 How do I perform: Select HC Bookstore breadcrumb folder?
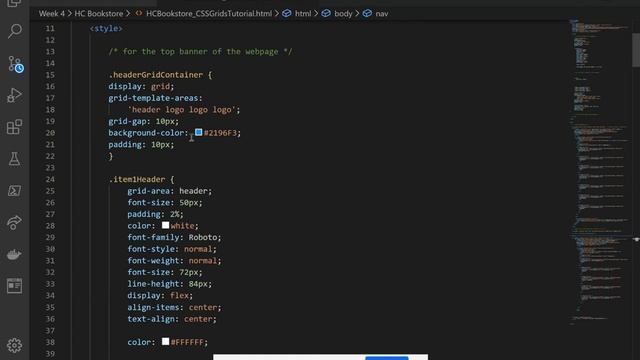click(x=98, y=13)
